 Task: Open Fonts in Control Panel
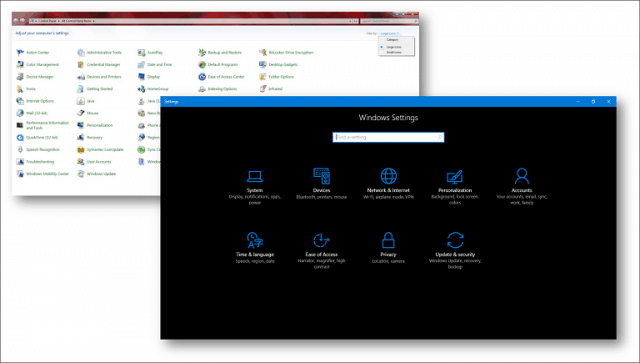26,89
